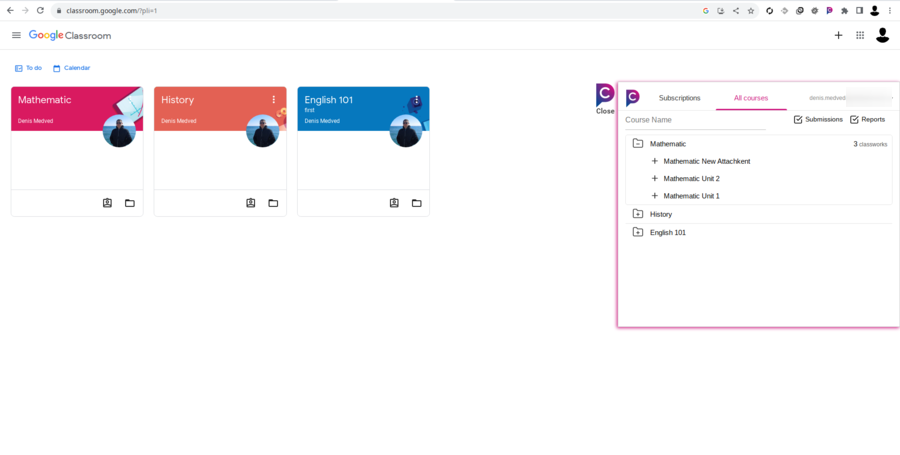Expand the English 101 course folder
Image resolution: width=900 pixels, height=455 pixels.
637,232
